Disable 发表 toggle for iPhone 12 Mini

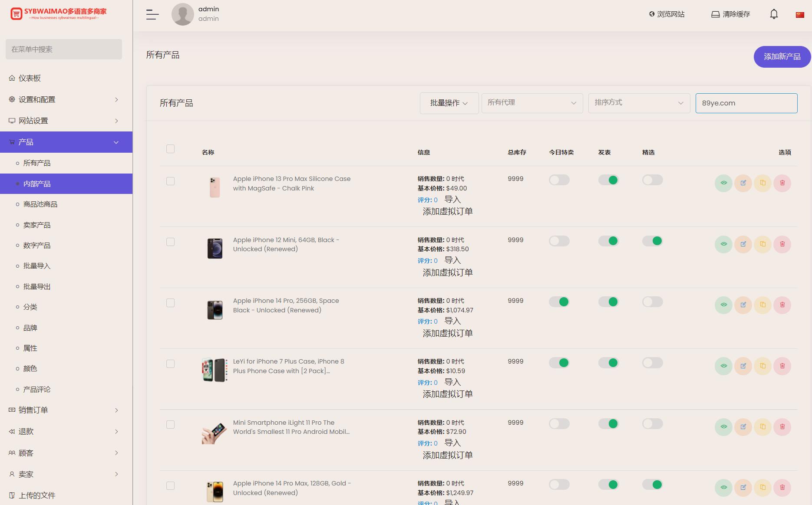(x=608, y=241)
